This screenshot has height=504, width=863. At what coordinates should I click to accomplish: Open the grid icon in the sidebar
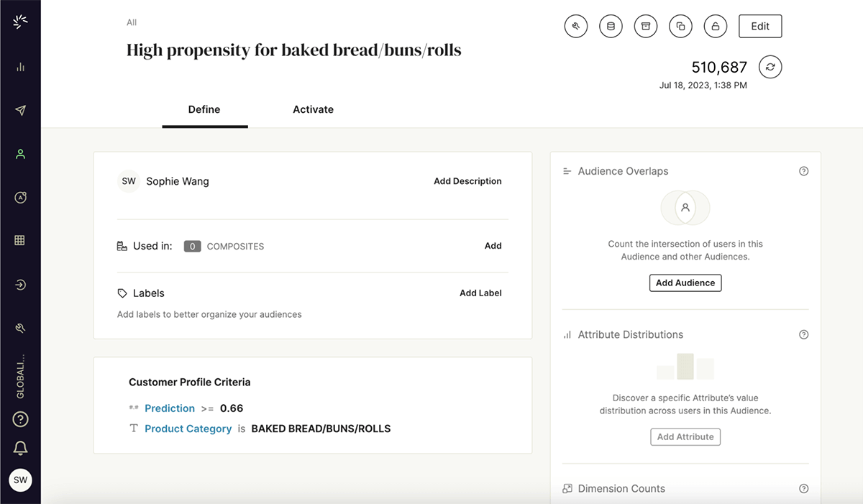pos(20,241)
